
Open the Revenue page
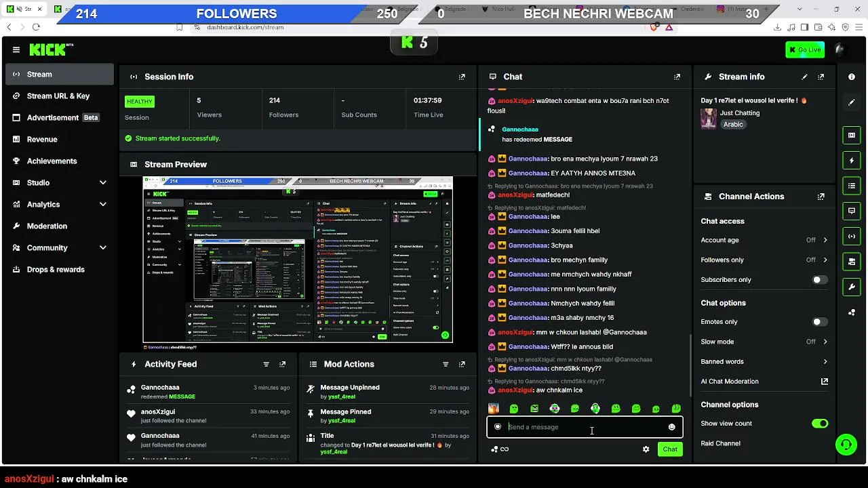[60, 140]
